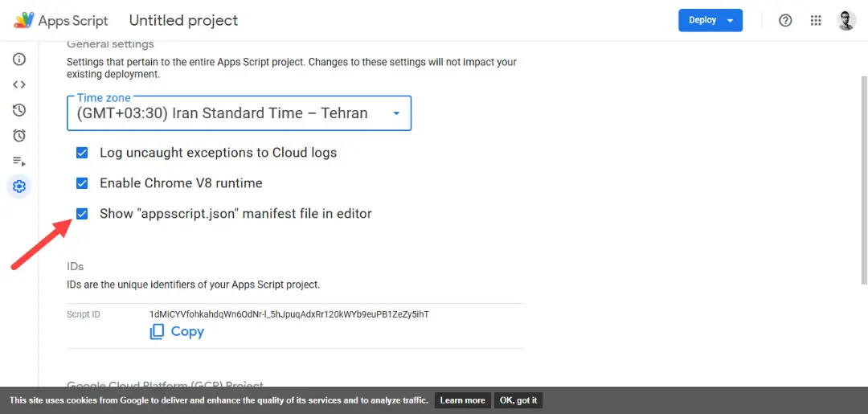The height and width of the screenshot is (414, 868).
Task: Open the user account avatar
Action: tap(845, 20)
